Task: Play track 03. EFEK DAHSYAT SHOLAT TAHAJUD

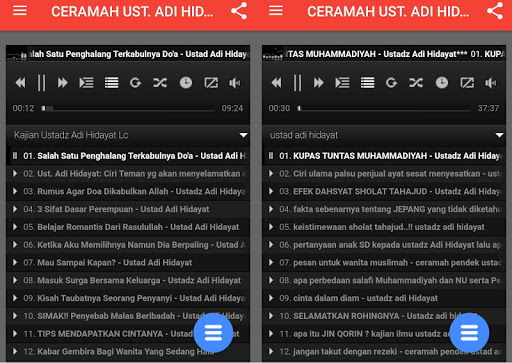Action: click(384, 191)
